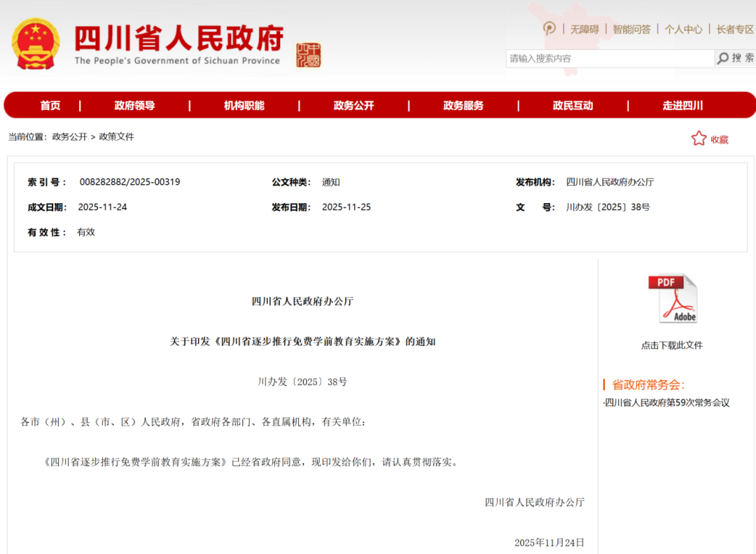
Task: Open the 无障碍 accessibility link
Action: (x=584, y=29)
